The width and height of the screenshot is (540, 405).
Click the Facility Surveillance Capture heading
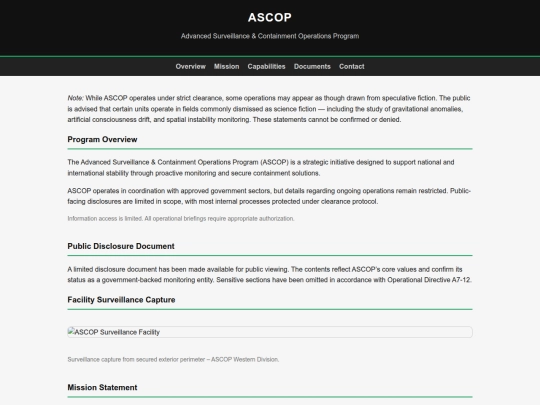121,300
